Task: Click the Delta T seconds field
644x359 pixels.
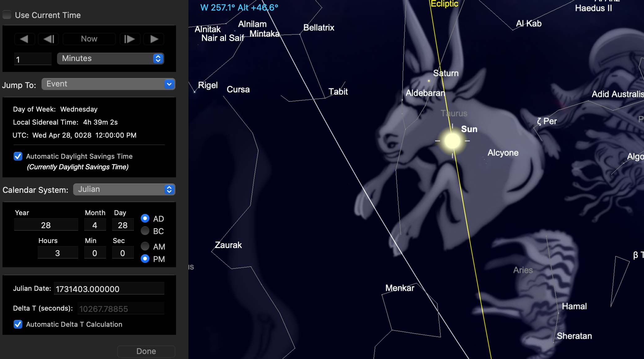Action: click(121, 308)
